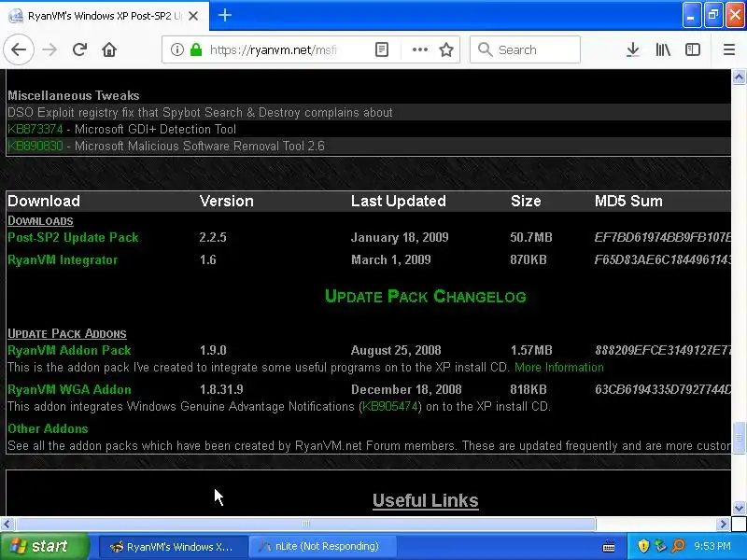The height and width of the screenshot is (560, 747).
Task: Download the RyanVM Integrator
Action: click(x=63, y=259)
